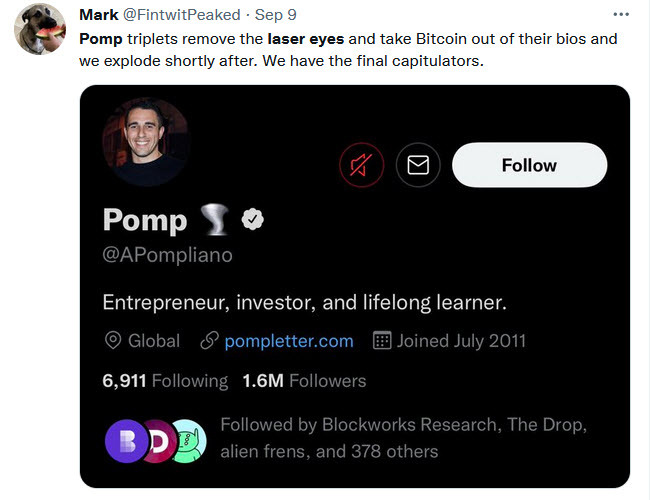Open Mark's display name link
Viewport: 650px width, 500px height.
pyautogui.click(x=99, y=15)
